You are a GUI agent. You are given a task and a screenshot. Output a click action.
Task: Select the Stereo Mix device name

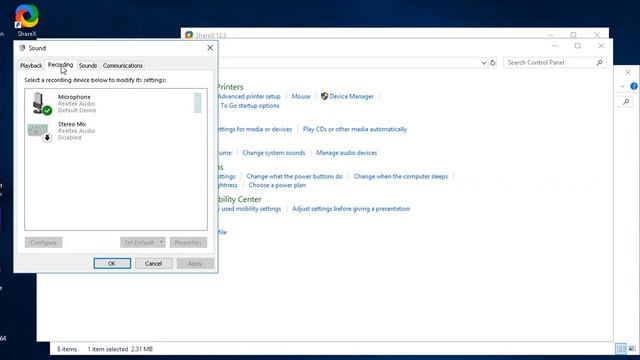(72, 124)
